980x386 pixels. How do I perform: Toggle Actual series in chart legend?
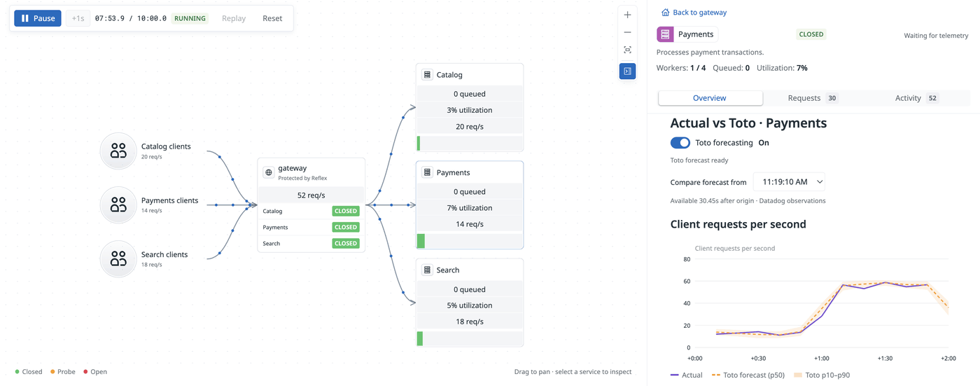pyautogui.click(x=687, y=375)
